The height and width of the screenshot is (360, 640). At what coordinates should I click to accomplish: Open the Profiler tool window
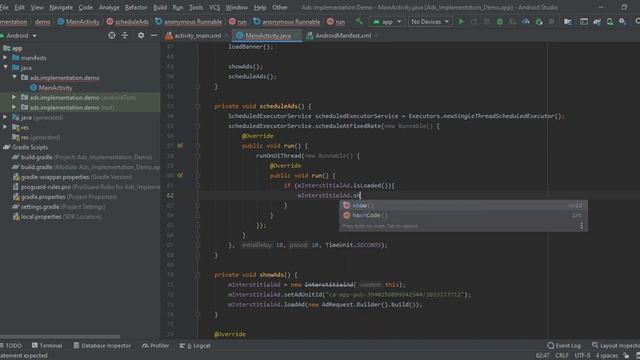[156, 346]
